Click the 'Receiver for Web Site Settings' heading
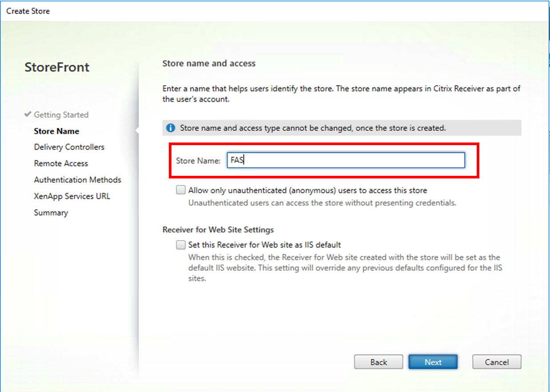550x392 pixels. (x=218, y=230)
